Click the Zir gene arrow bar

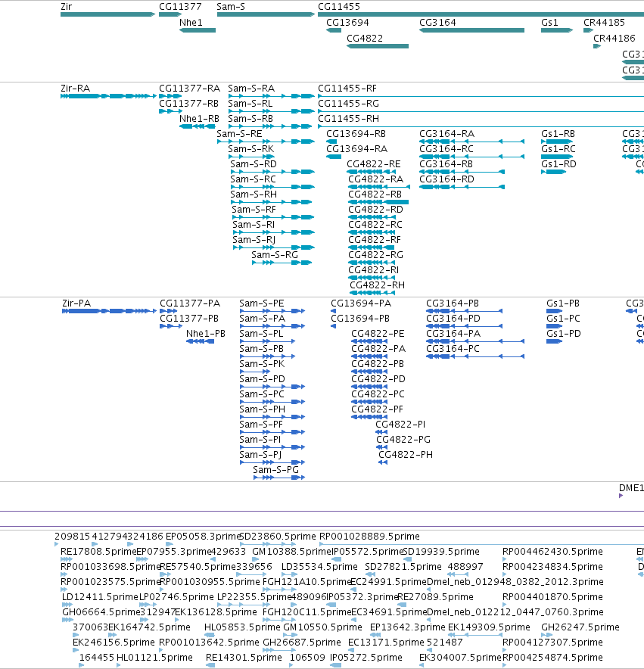click(x=108, y=14)
